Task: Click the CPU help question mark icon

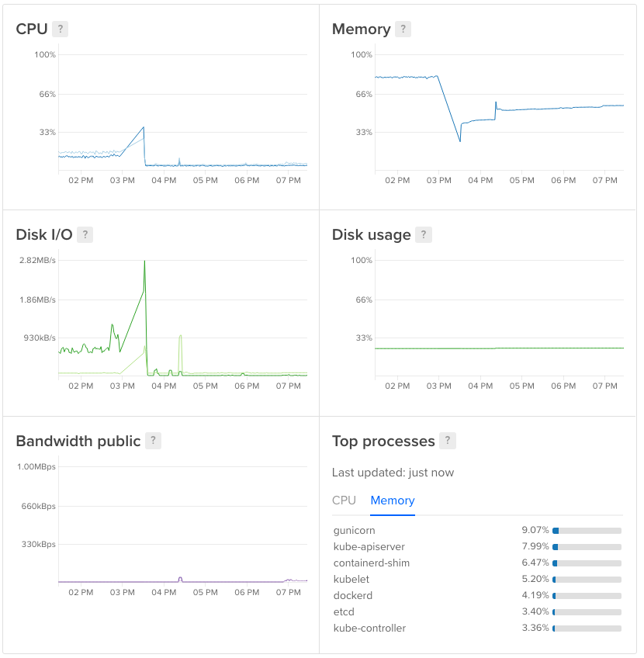Action: click(x=61, y=29)
